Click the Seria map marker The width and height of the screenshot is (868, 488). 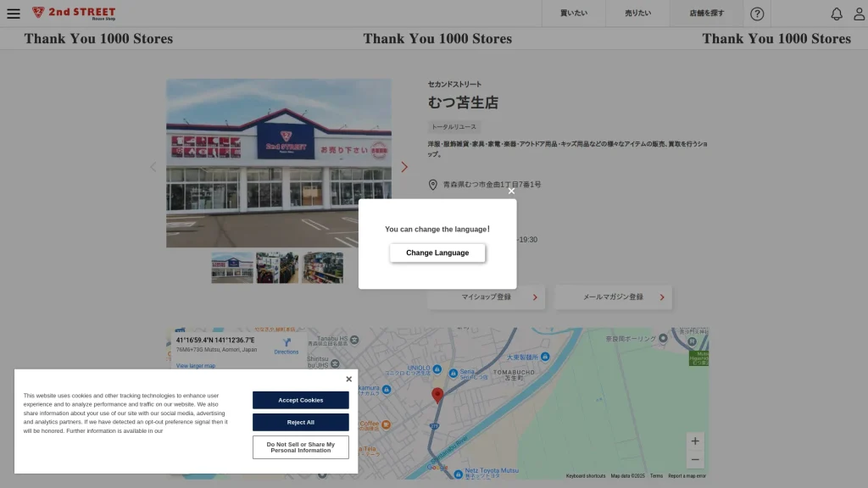[453, 374]
